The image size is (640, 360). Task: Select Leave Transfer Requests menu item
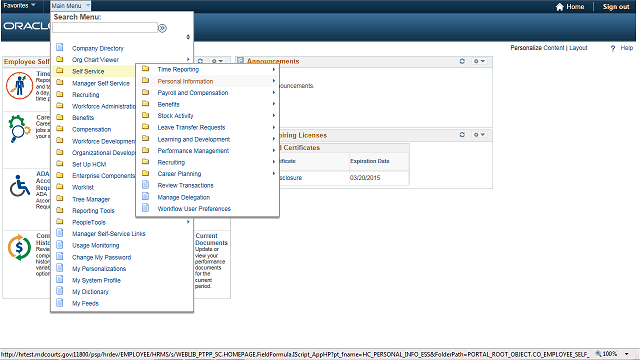click(x=191, y=127)
